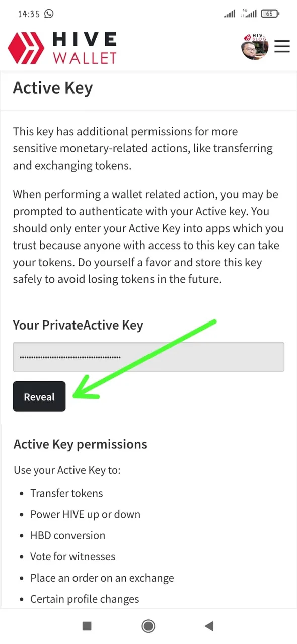Select the Private Active Key field
The width and height of the screenshot is (297, 644).
[x=148, y=357]
